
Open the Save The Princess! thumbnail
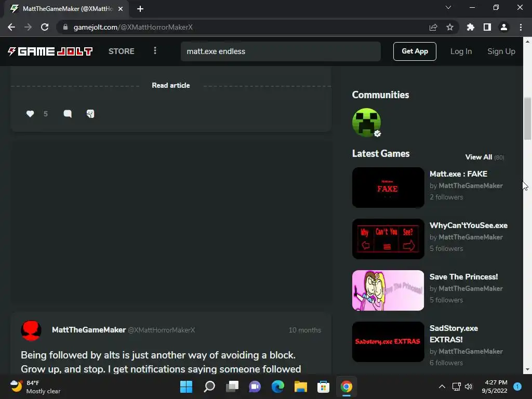coord(388,290)
